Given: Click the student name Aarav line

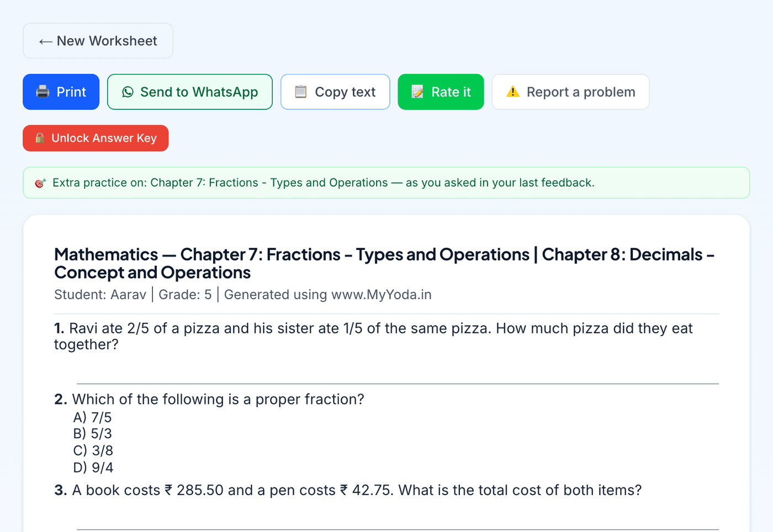Looking at the screenshot, I should 243,295.
